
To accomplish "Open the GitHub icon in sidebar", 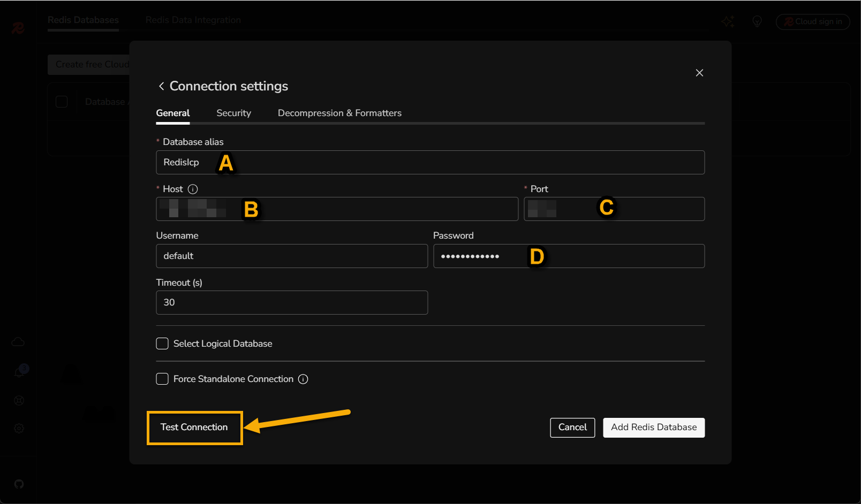I will pos(19,484).
